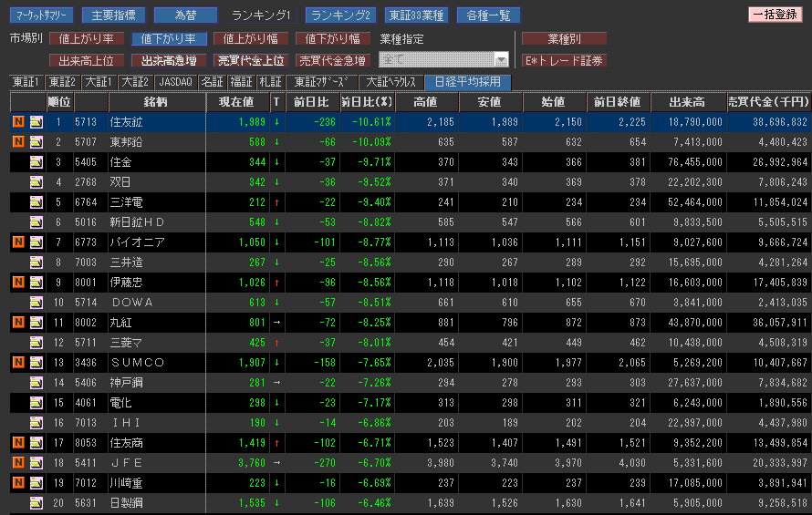Open the N news icon for ＪＦＥ

coord(18,462)
